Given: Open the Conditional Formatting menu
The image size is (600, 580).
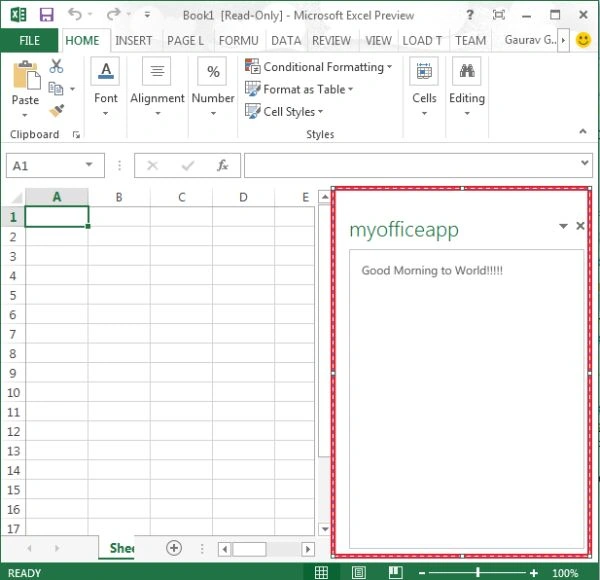Looking at the screenshot, I should 319,67.
